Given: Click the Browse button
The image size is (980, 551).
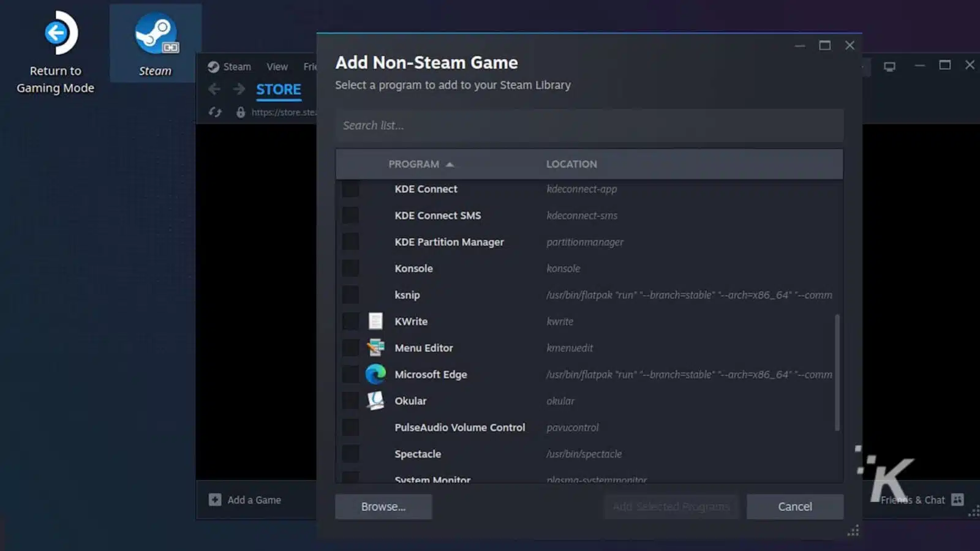Looking at the screenshot, I should click(x=383, y=506).
